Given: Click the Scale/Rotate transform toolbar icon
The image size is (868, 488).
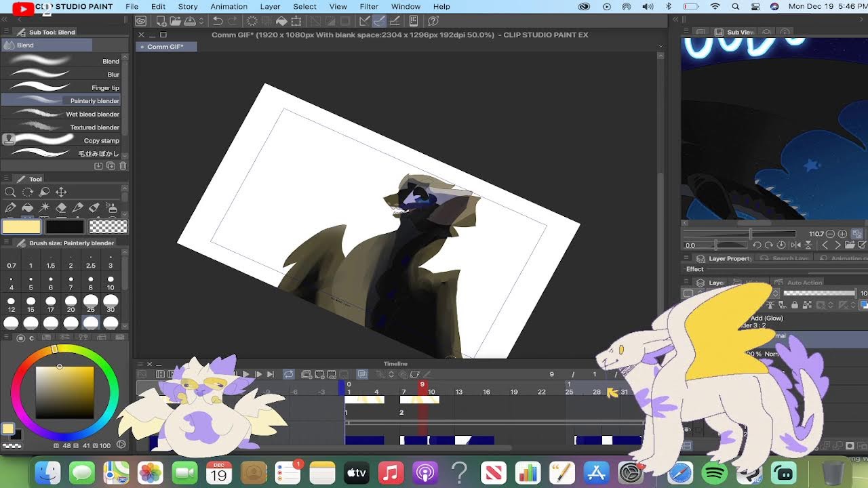Looking at the screenshot, I should pos(296,21).
